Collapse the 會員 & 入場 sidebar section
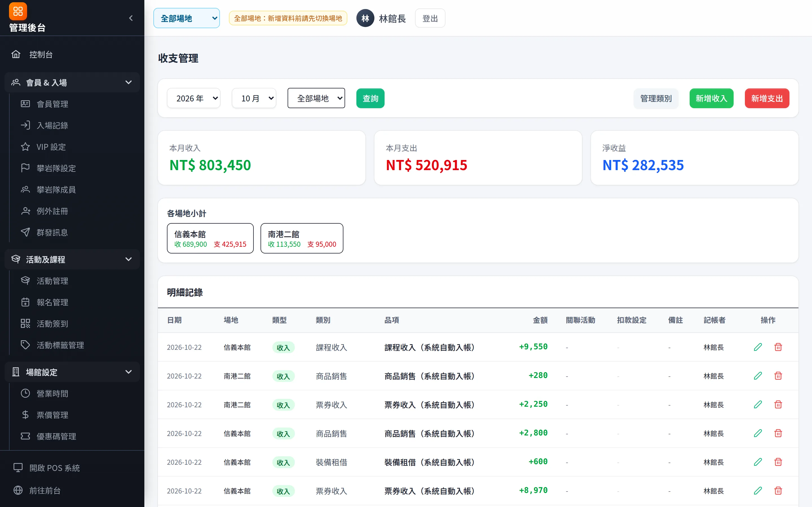Screen dimensions: 812x507 72,83
